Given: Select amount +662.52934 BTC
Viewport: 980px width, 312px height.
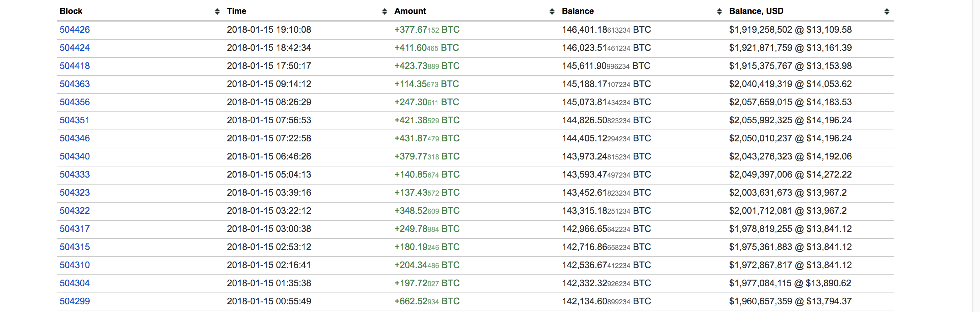Looking at the screenshot, I should pos(427,301).
